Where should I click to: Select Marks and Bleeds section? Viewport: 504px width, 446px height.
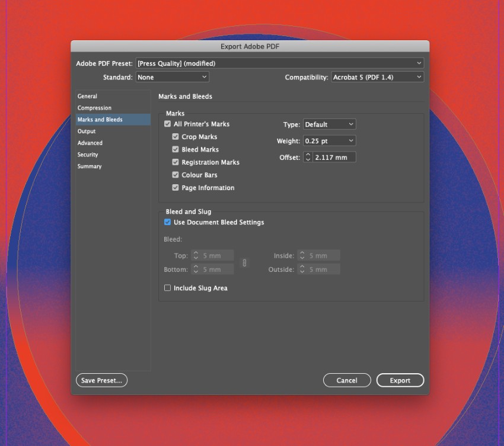[x=113, y=120]
